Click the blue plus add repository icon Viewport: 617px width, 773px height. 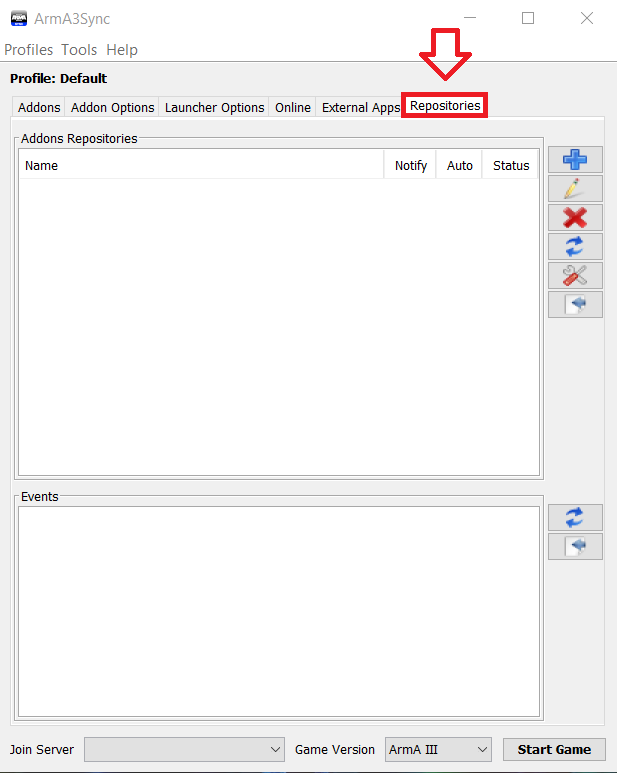[575, 159]
